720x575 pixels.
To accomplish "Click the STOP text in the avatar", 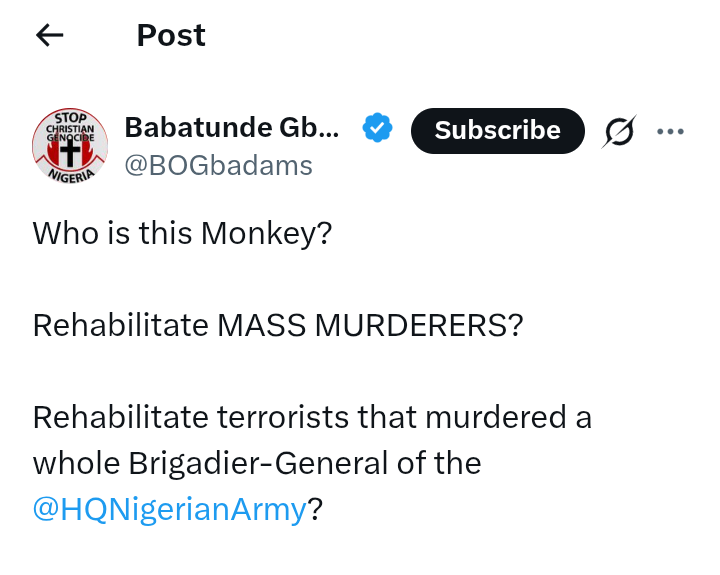I will (x=70, y=117).
